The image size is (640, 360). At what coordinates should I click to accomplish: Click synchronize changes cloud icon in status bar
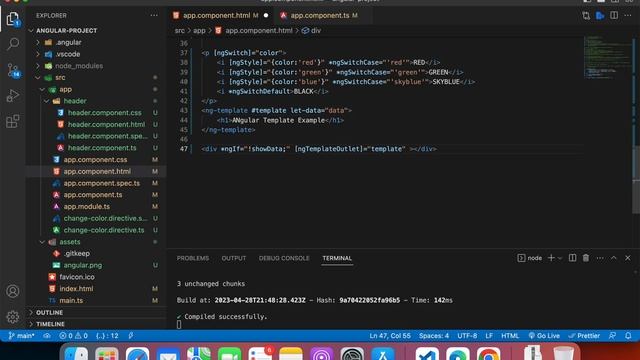(x=47, y=336)
